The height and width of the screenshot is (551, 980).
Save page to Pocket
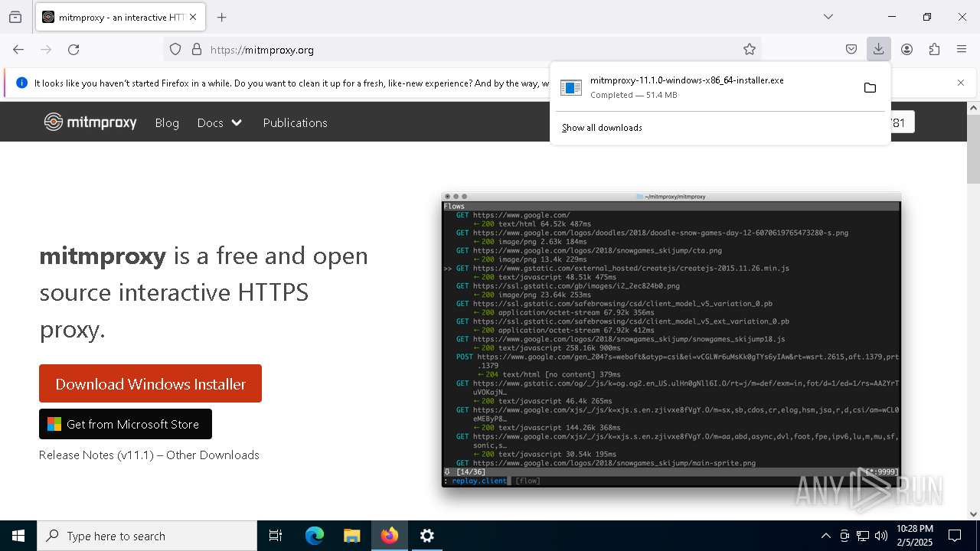(x=851, y=50)
